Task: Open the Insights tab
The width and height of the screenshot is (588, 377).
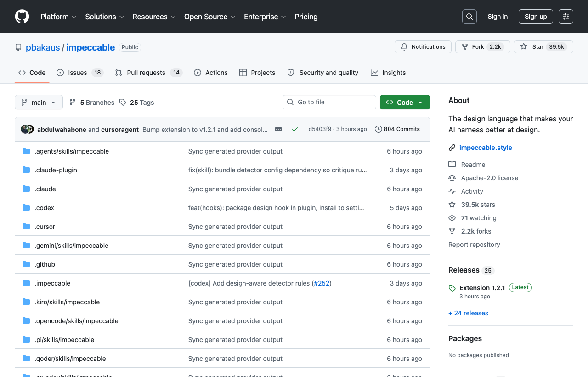Action: (x=388, y=73)
